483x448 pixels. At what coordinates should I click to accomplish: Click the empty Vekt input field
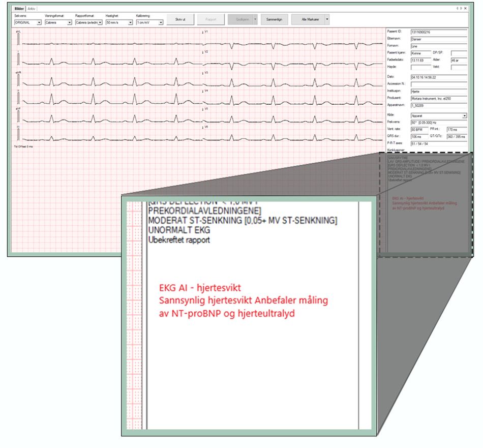pos(458,68)
